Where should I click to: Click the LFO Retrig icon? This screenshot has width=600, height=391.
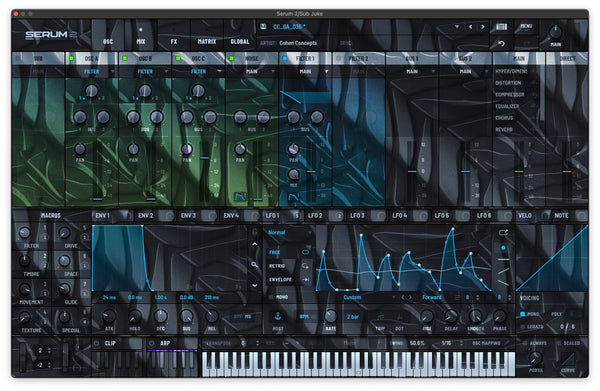coord(305,266)
